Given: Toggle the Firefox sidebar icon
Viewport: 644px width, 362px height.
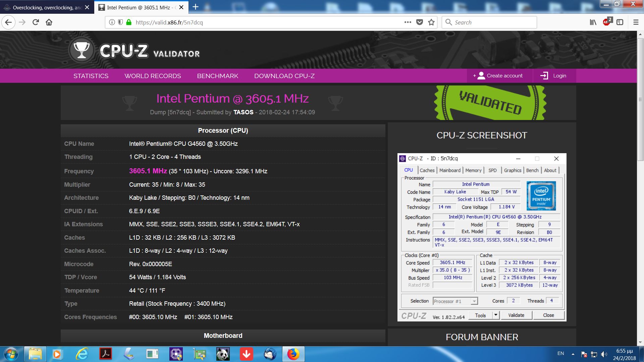Looking at the screenshot, I should (x=620, y=22).
